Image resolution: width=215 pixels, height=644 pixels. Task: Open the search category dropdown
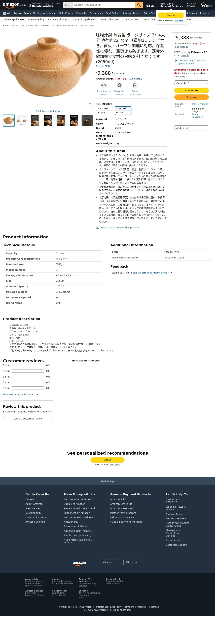tap(68, 5)
